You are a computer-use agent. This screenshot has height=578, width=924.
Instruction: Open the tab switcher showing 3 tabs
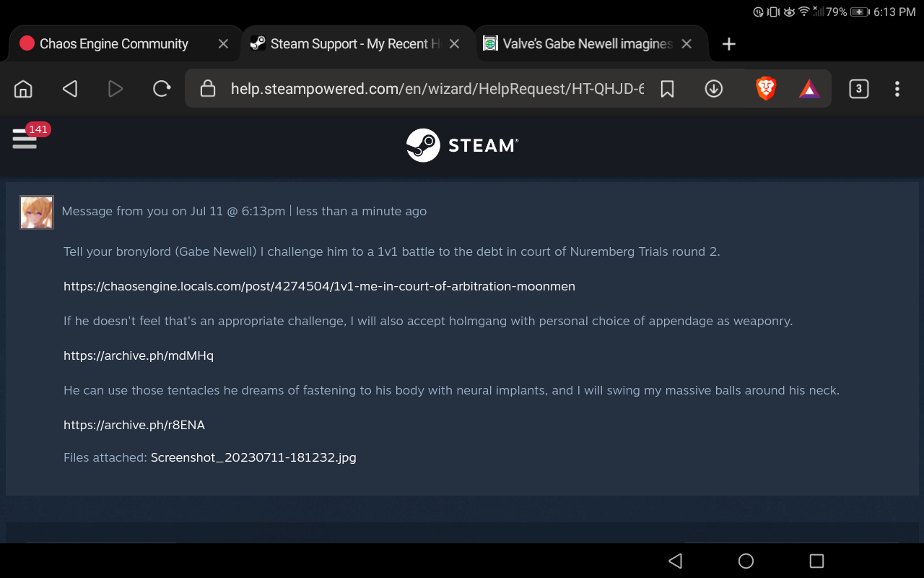[x=858, y=89]
